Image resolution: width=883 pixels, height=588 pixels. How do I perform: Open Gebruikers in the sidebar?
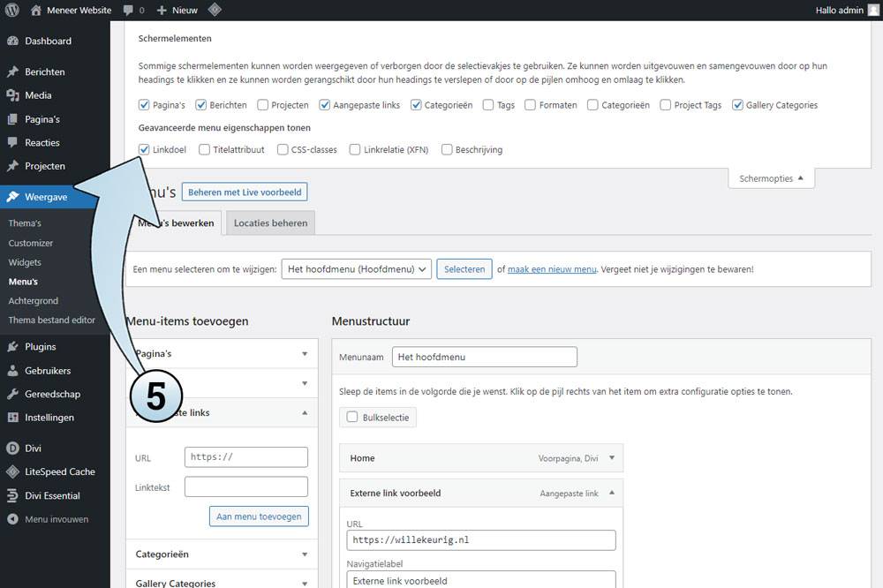click(48, 371)
